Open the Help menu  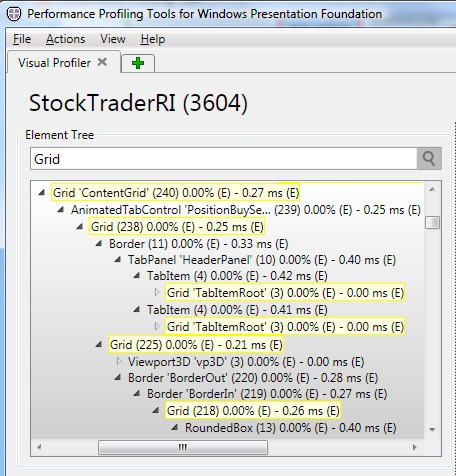tap(153, 39)
